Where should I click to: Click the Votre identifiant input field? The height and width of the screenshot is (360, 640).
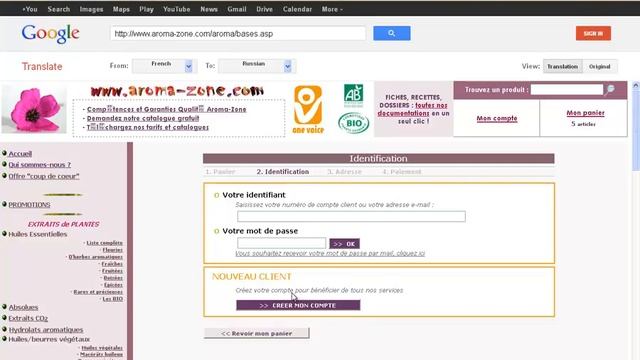[x=351, y=216]
